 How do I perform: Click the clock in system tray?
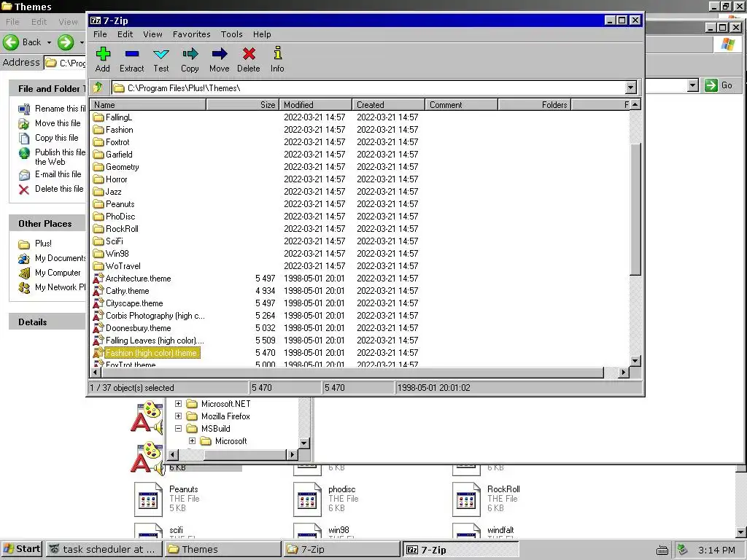click(x=716, y=550)
